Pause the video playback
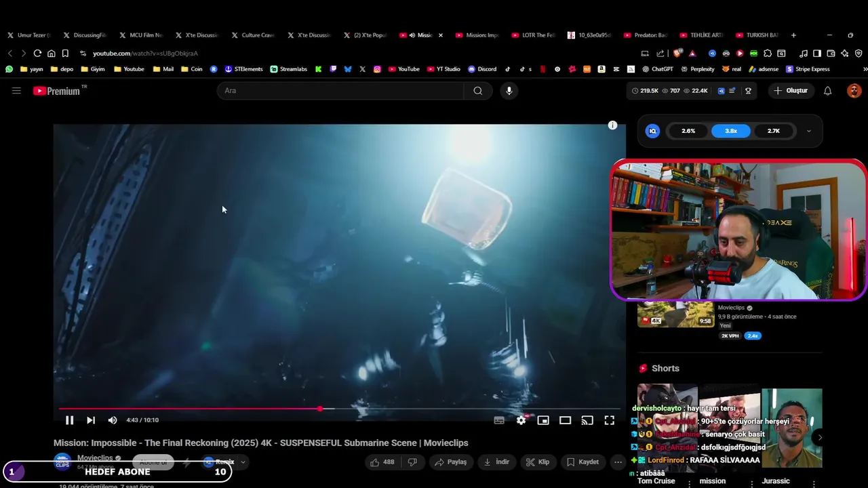The height and width of the screenshot is (488, 868). point(69,420)
